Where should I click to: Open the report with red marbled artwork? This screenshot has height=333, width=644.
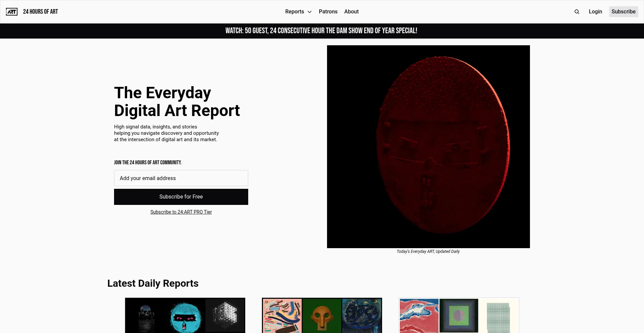[419, 316]
